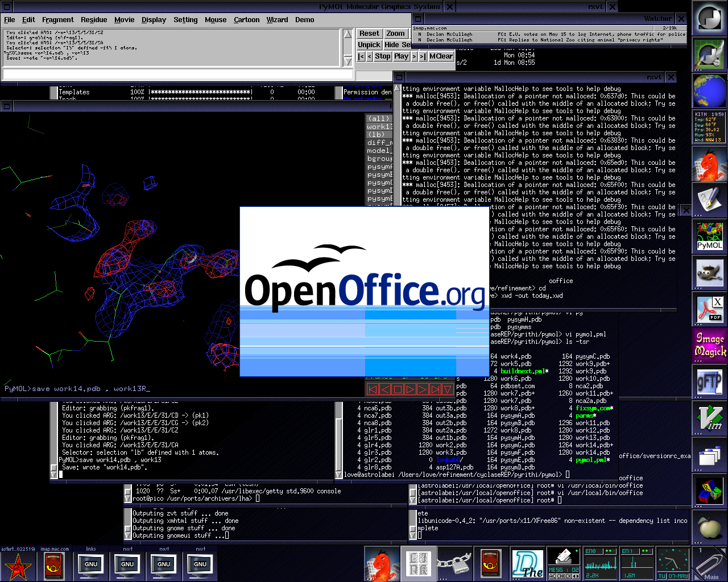Click the red play triangle viewer control

tap(410, 389)
